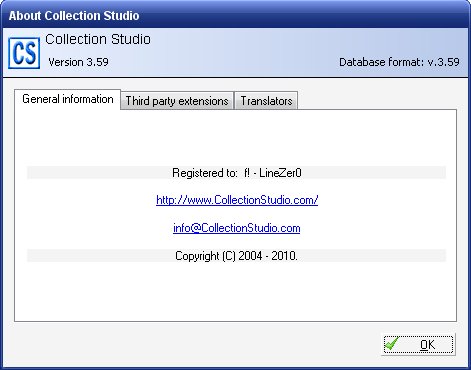The width and height of the screenshot is (471, 370).
Task: Click the green checkmark icon on OK
Action: tap(392, 343)
